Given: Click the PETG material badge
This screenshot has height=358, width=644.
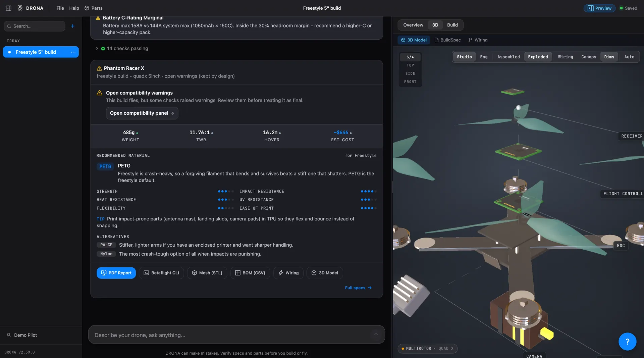Looking at the screenshot, I should [105, 166].
